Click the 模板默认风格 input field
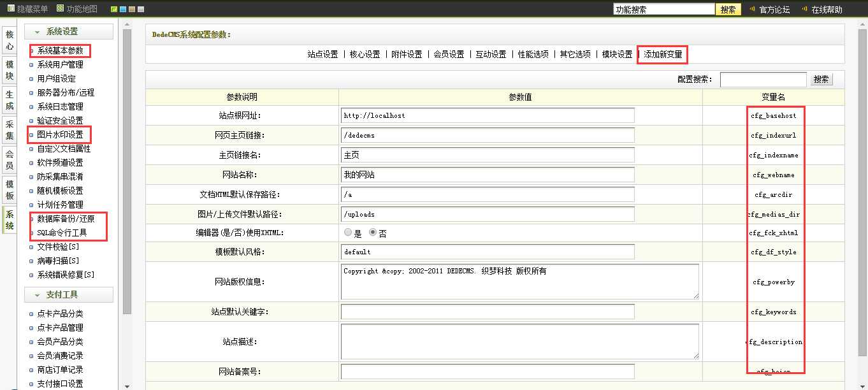 point(488,252)
